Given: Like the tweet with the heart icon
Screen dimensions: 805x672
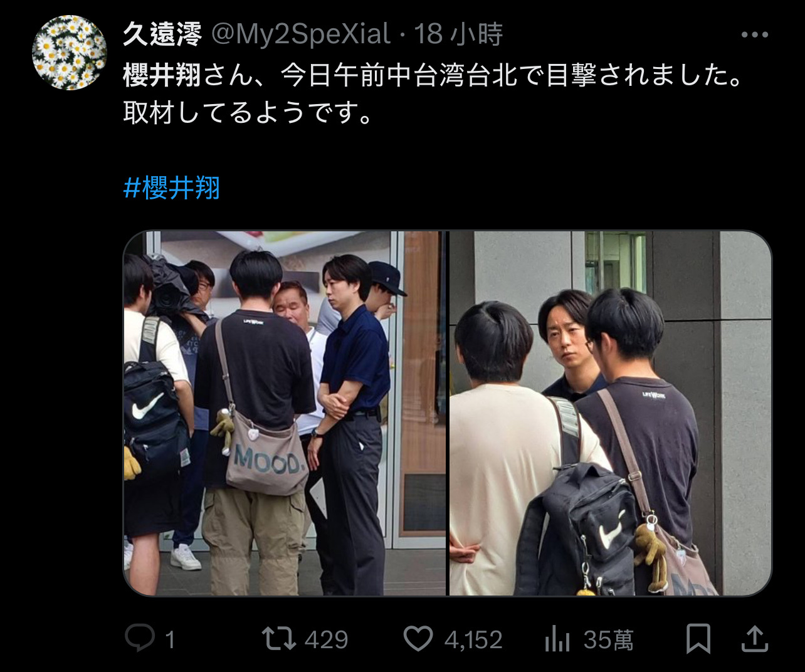Looking at the screenshot, I should point(418,639).
